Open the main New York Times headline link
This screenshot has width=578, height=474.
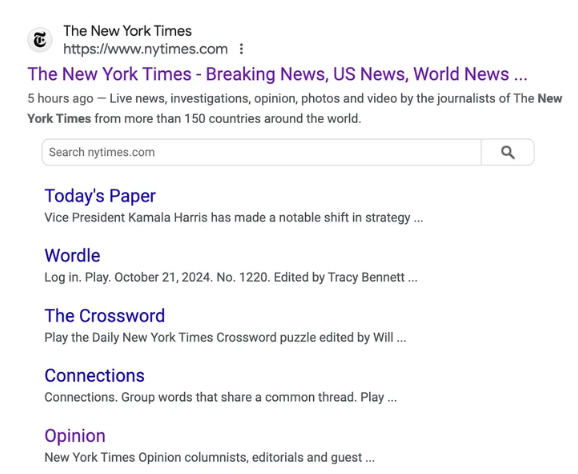[x=277, y=74]
